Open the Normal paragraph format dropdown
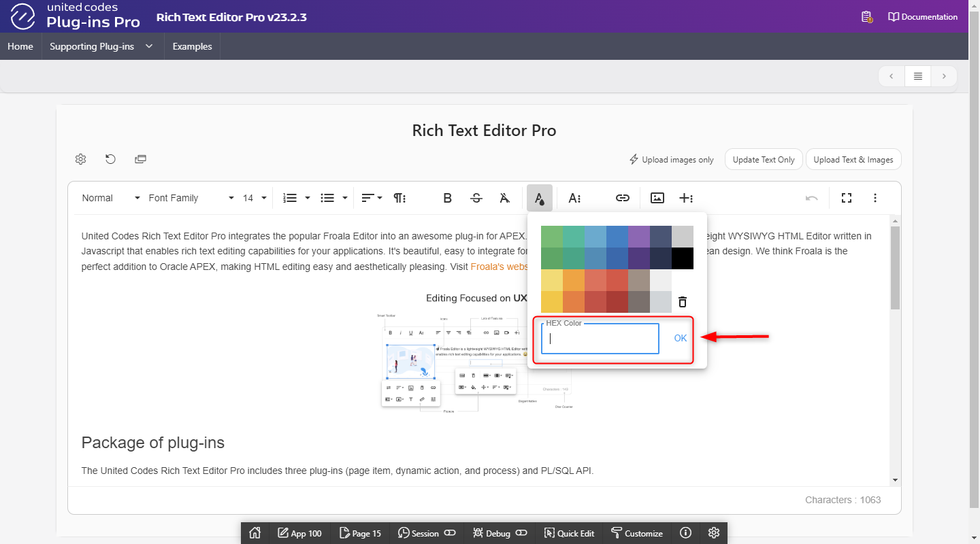 (x=111, y=198)
